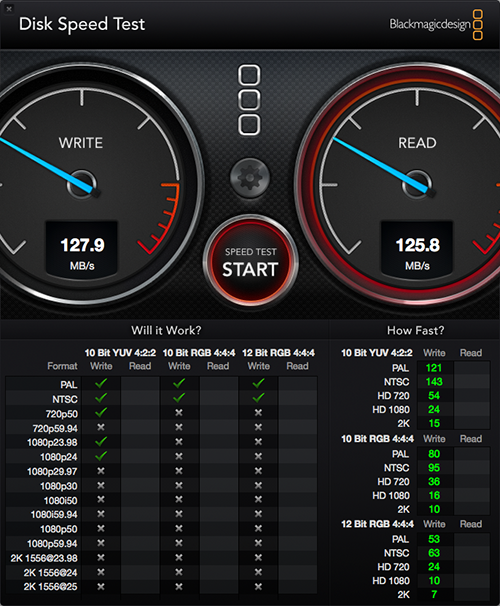Click the Format column header
Image resolution: width=500 pixels, height=606 pixels.
click(62, 366)
